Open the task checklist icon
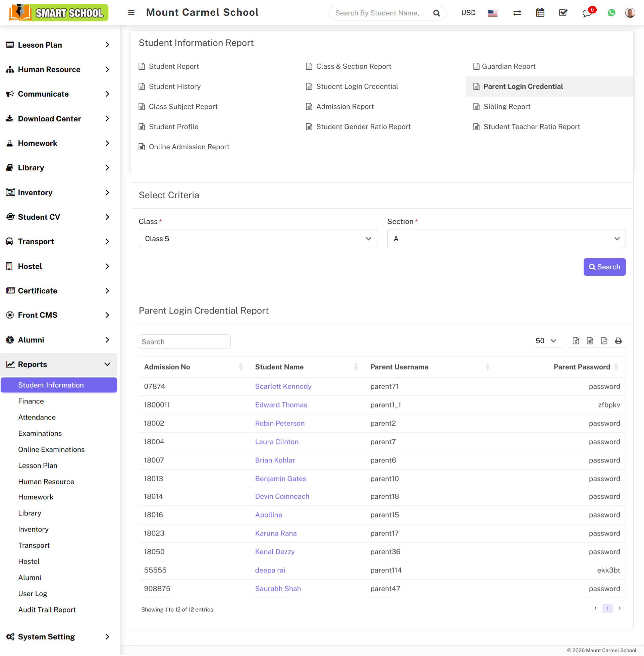This screenshot has height=656, width=644. (563, 13)
